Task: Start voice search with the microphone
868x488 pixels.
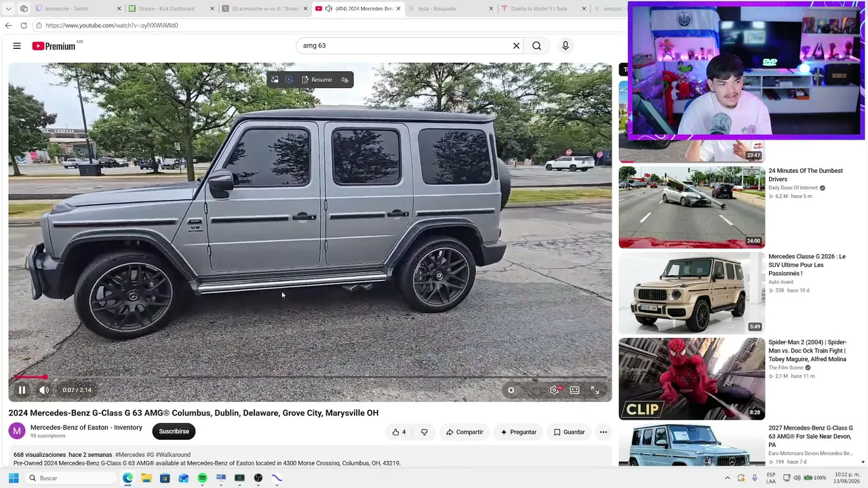Action: [566, 45]
